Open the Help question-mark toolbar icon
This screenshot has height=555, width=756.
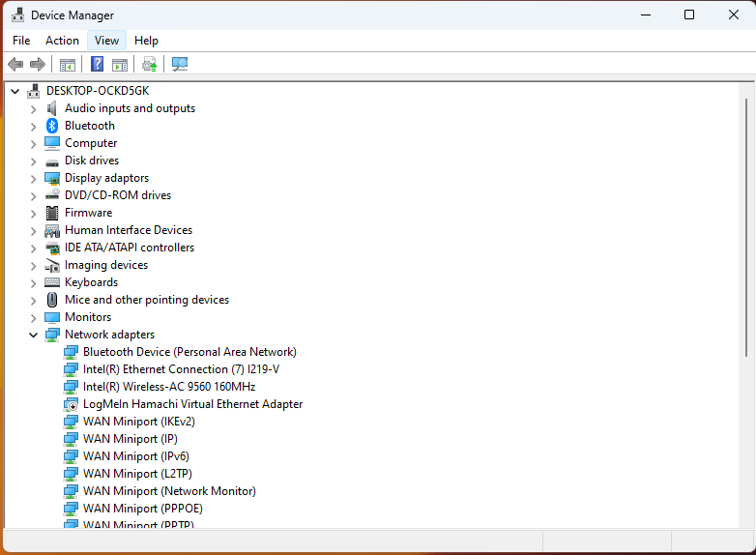click(98, 64)
